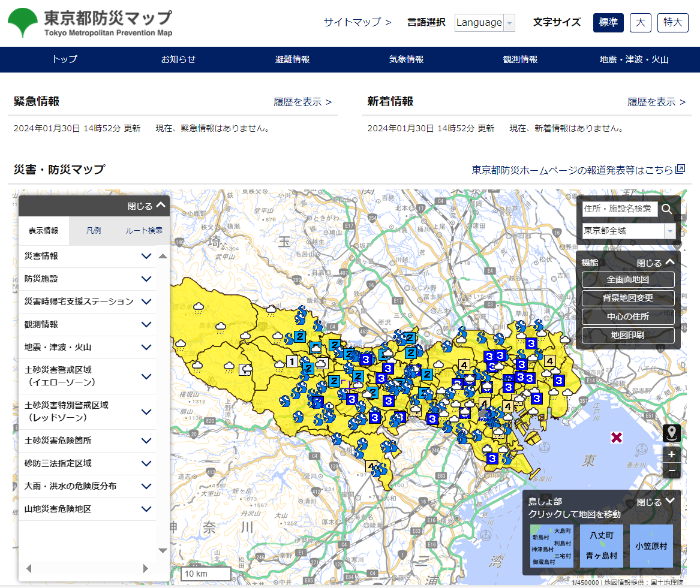Open the 気象情報 menu

[x=406, y=59]
